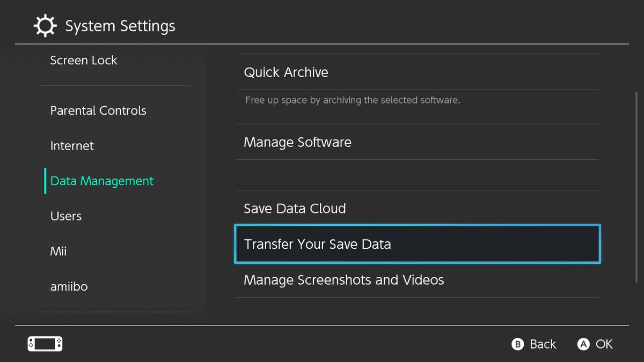Open Manage Screenshots and Videos
Viewport: 644px width, 362px height.
point(344,280)
